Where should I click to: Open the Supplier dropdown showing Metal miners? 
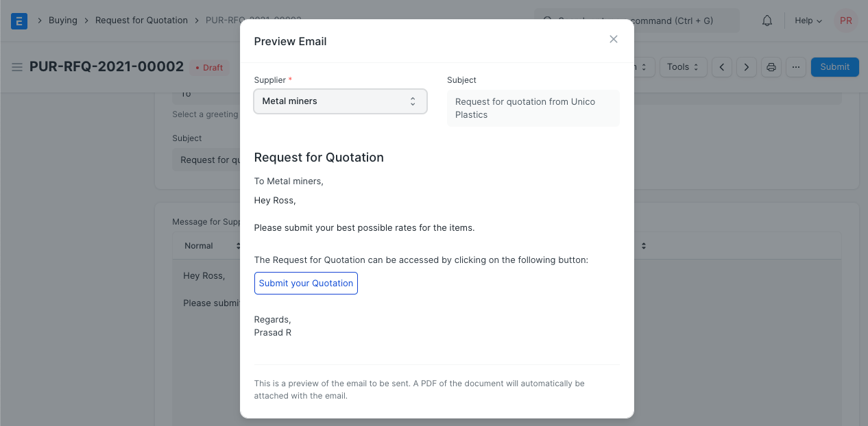tap(340, 101)
